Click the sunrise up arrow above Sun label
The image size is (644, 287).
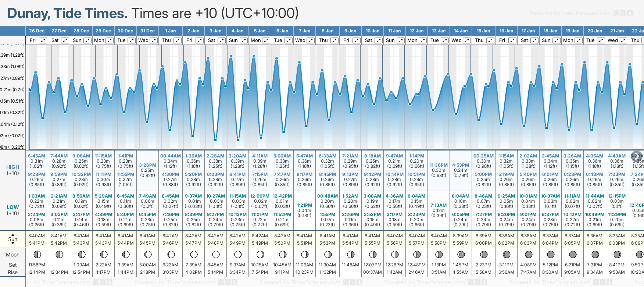point(13,234)
